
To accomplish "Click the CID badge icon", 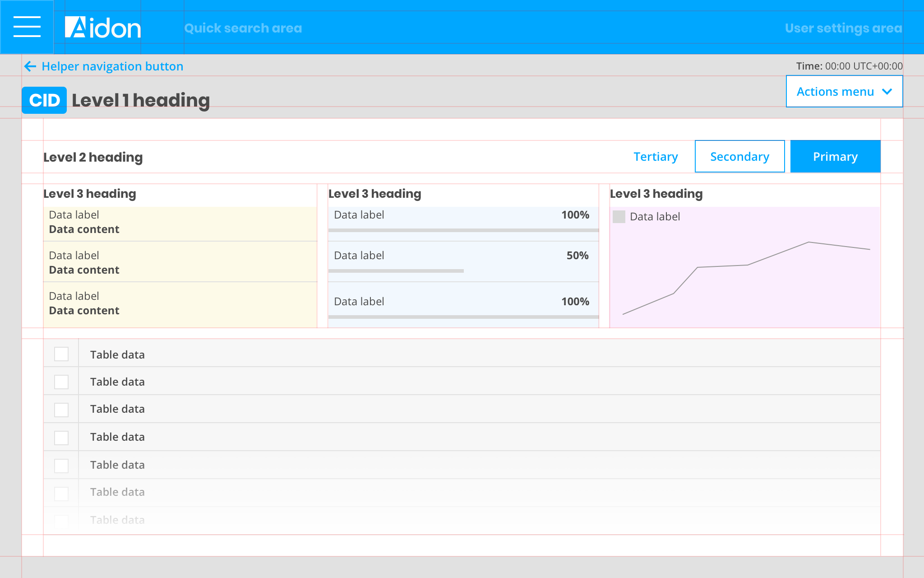I will [44, 100].
